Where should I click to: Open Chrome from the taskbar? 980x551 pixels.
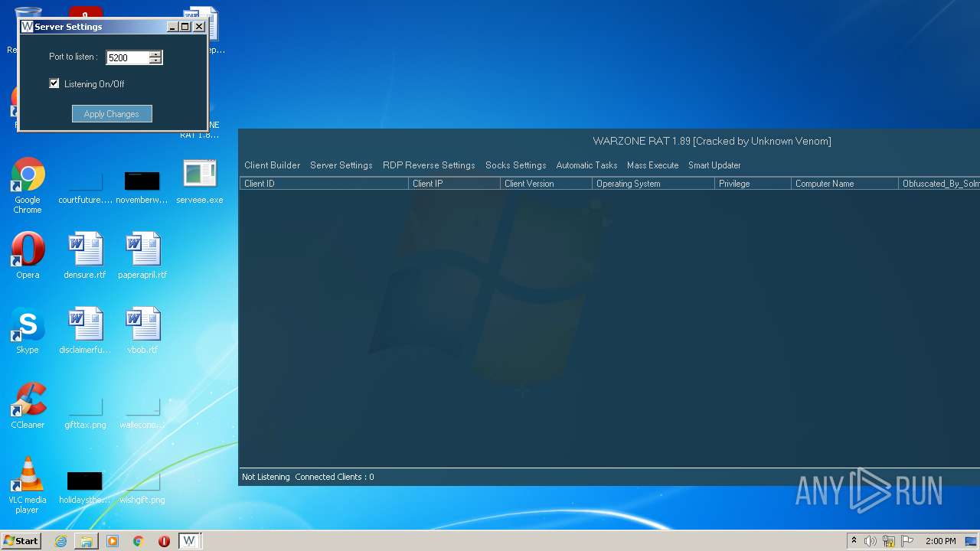pos(139,541)
